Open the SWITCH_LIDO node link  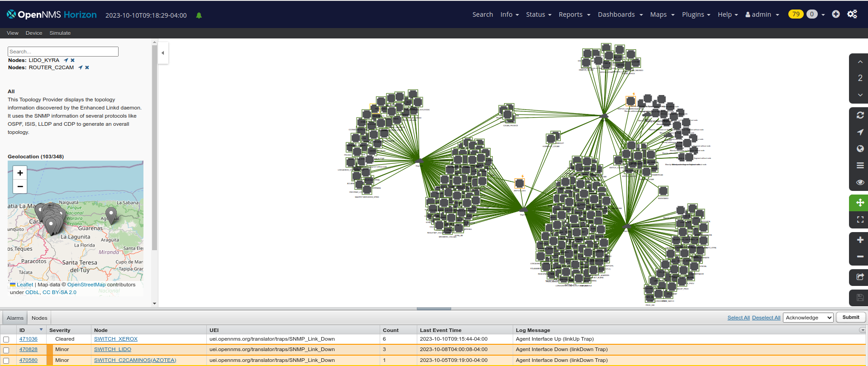coord(113,349)
